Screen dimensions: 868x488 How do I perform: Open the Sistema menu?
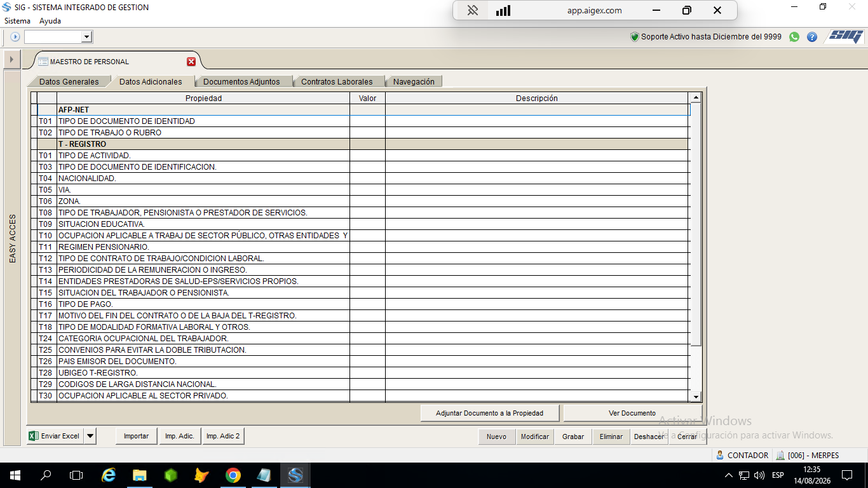coord(17,21)
